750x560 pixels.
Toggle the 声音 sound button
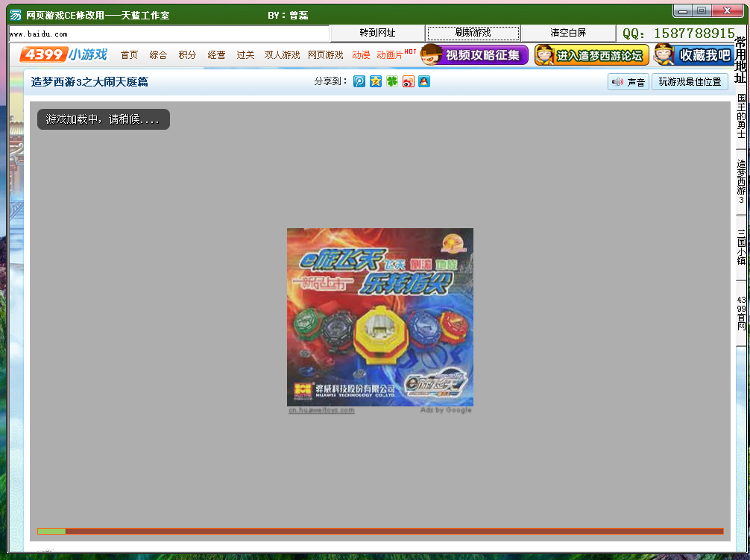[628, 82]
